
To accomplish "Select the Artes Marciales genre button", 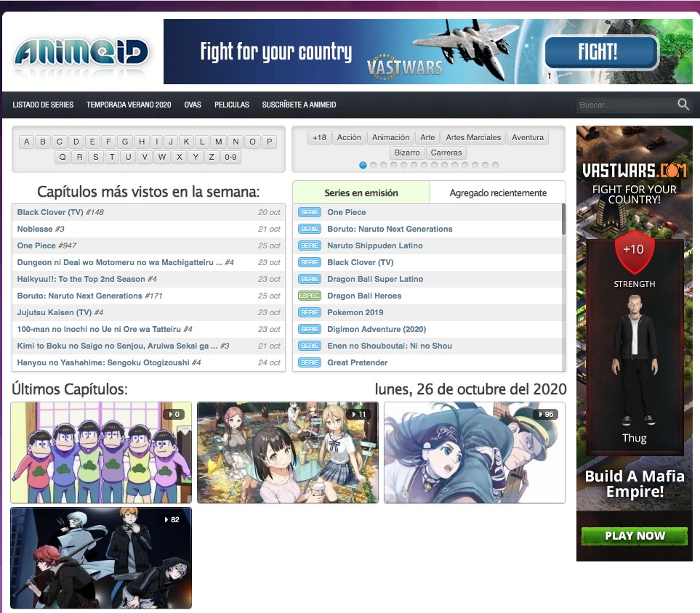I will pos(473,137).
